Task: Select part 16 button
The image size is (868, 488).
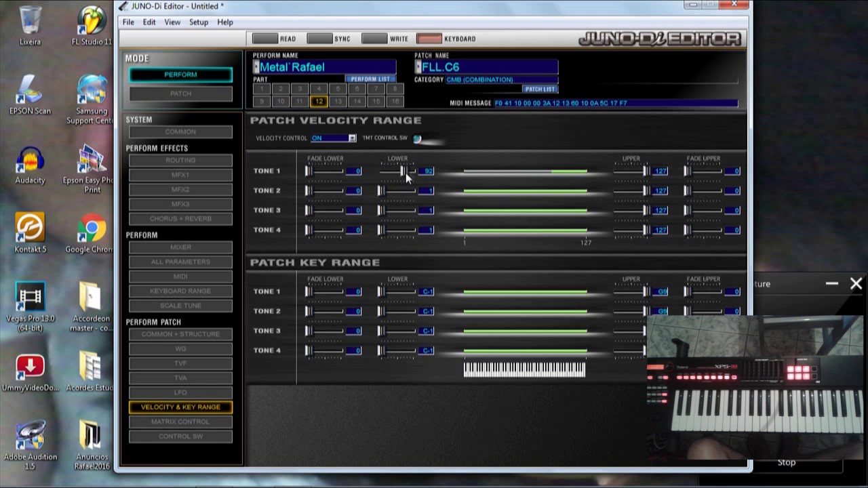Action: coord(395,101)
